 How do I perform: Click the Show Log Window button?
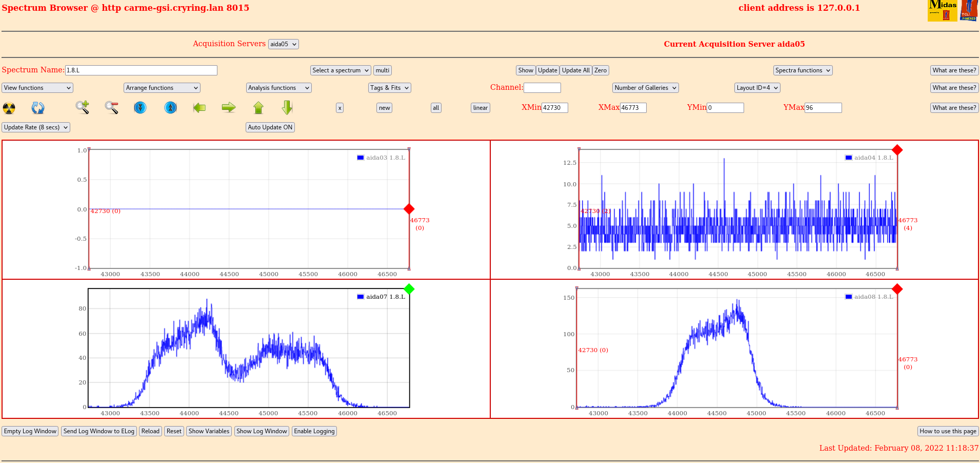(x=262, y=431)
